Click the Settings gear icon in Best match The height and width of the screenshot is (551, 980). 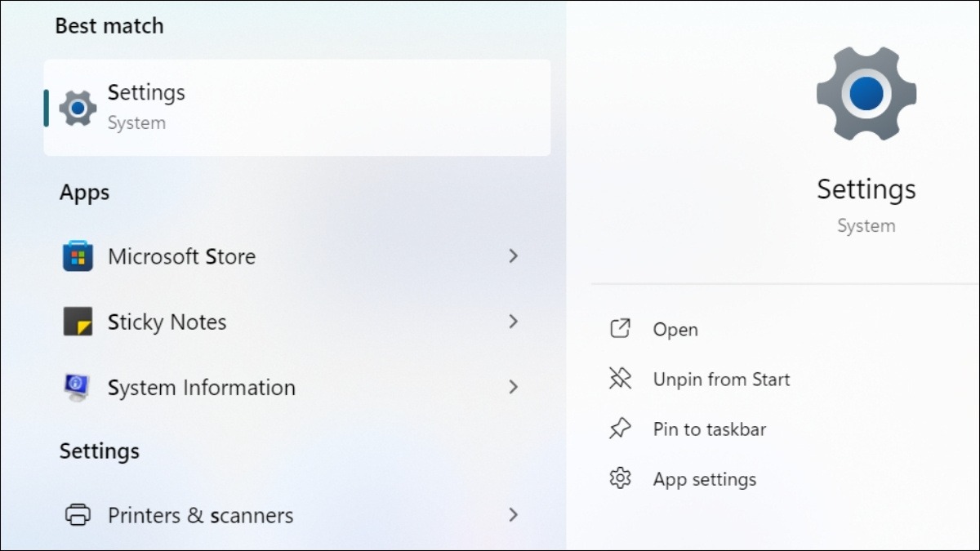[78, 108]
